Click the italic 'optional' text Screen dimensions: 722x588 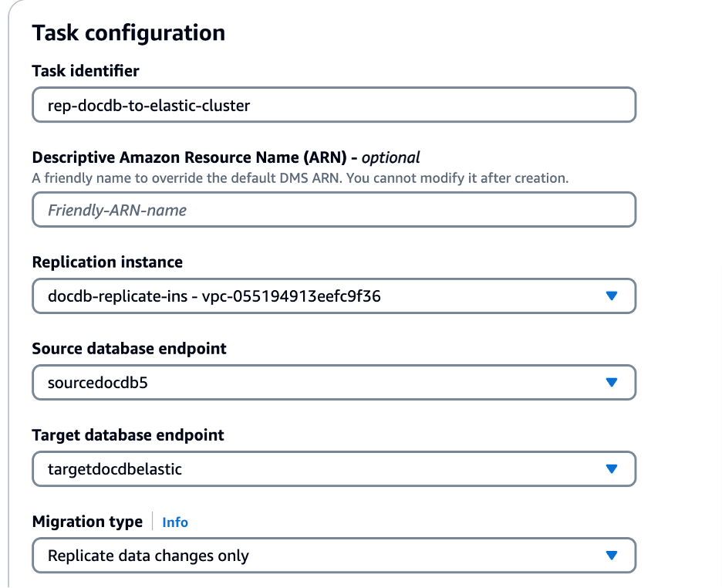[390, 157]
